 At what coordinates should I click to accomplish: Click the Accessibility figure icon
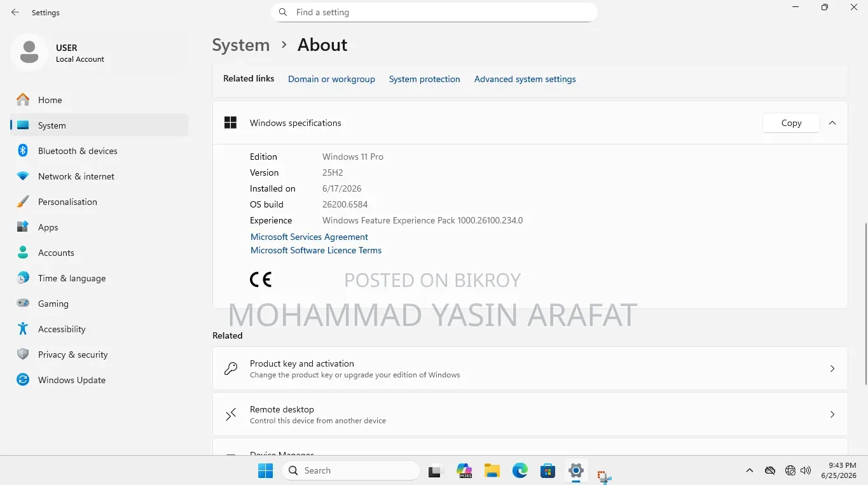pos(23,329)
